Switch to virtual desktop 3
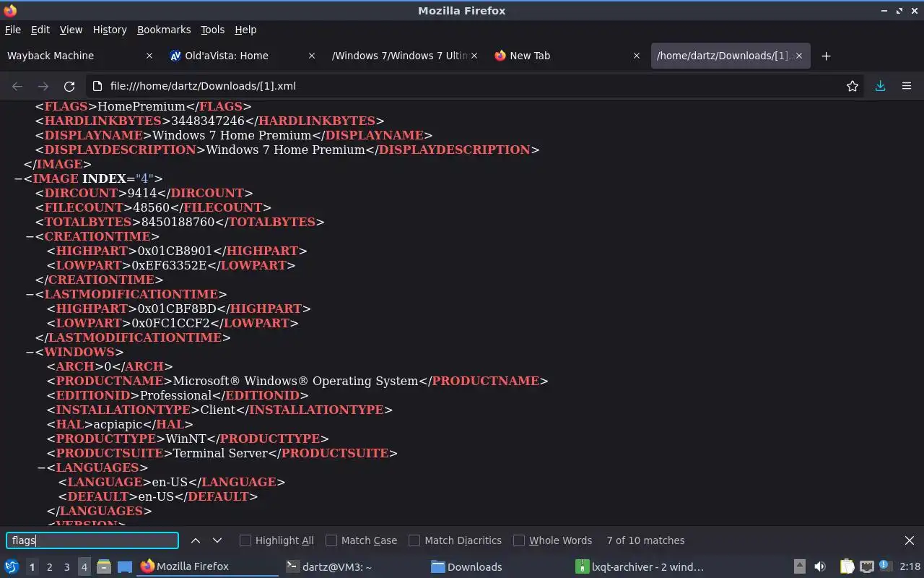 coord(66,567)
